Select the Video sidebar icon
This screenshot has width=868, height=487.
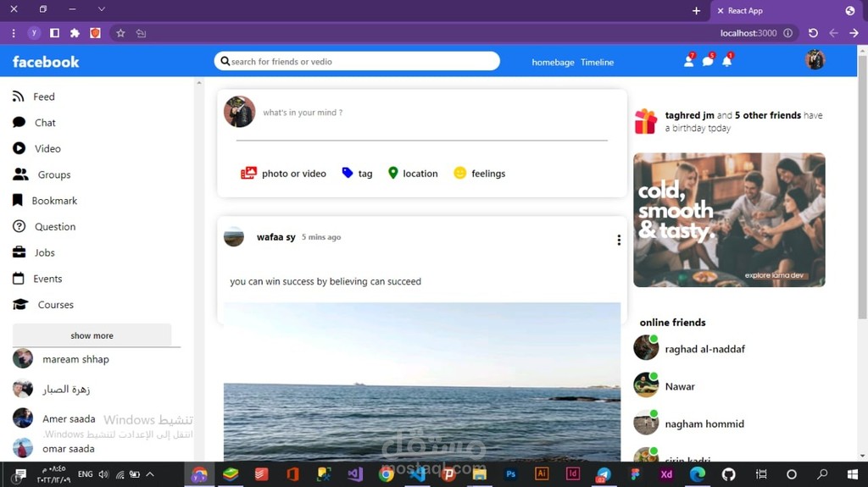pos(19,148)
